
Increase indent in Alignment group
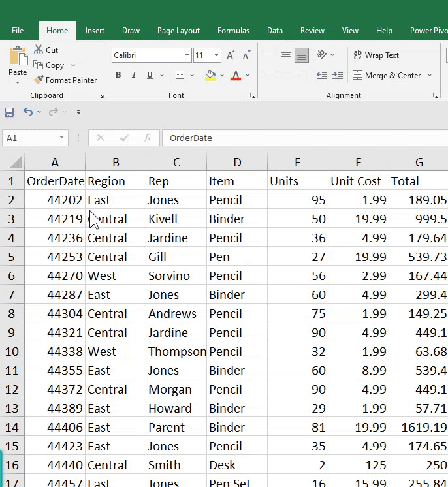(338, 75)
